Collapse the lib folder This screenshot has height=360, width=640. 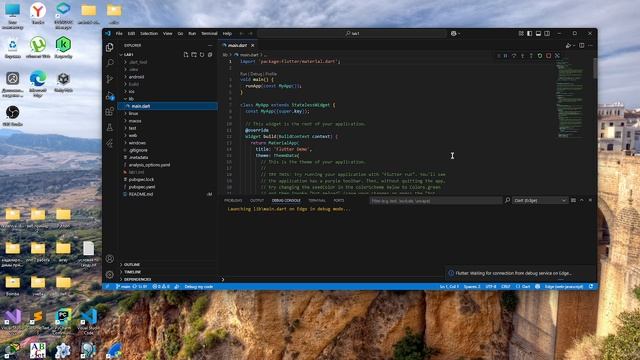[167, 99]
